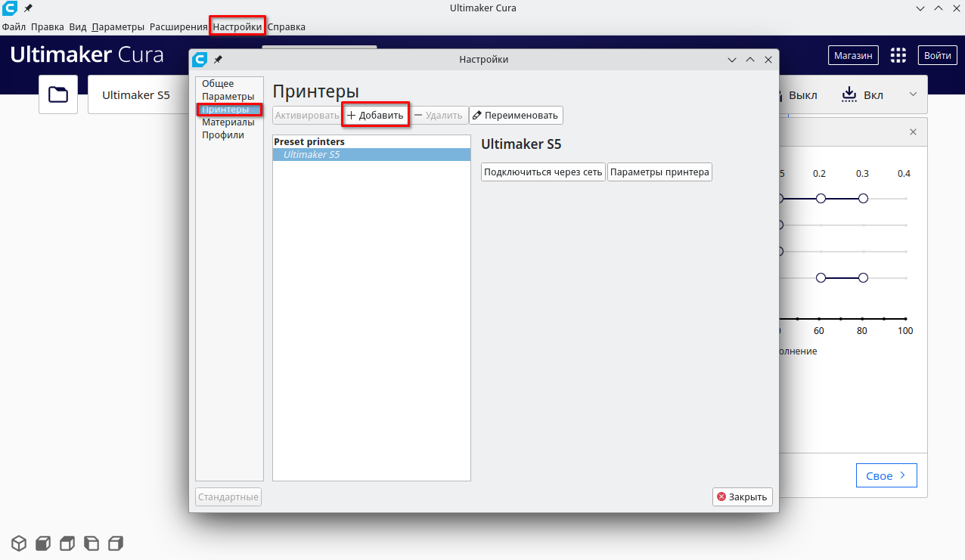Select the top view cube icon
Screen dimensions: 965x560
pyautogui.click(x=67, y=543)
